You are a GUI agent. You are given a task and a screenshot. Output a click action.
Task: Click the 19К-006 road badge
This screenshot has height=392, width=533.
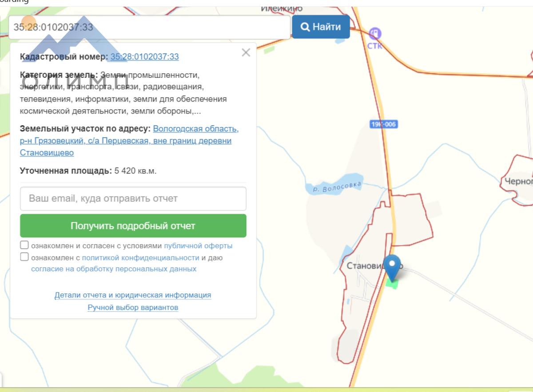coord(383,125)
